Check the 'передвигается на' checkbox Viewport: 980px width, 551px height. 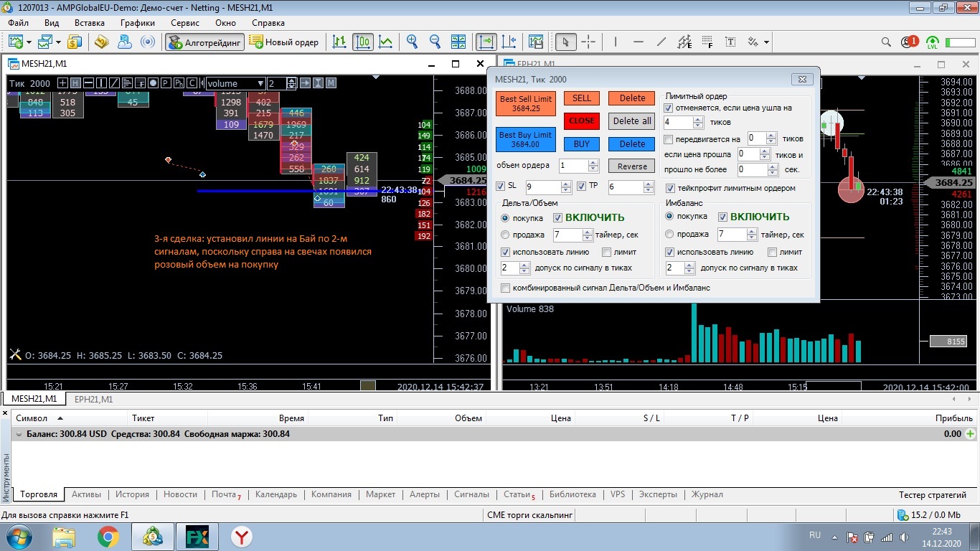[669, 139]
